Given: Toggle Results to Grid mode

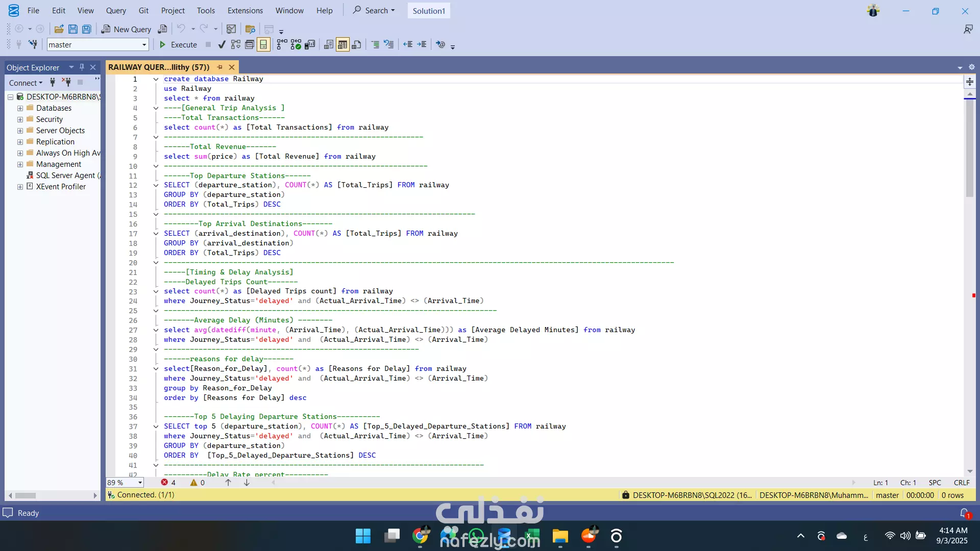Looking at the screenshot, I should (342, 45).
